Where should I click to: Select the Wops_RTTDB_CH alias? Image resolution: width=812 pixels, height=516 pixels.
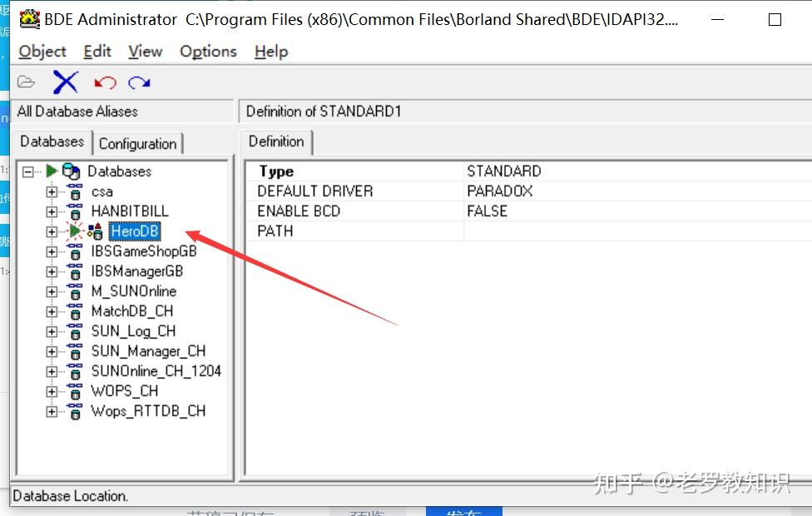point(146,411)
